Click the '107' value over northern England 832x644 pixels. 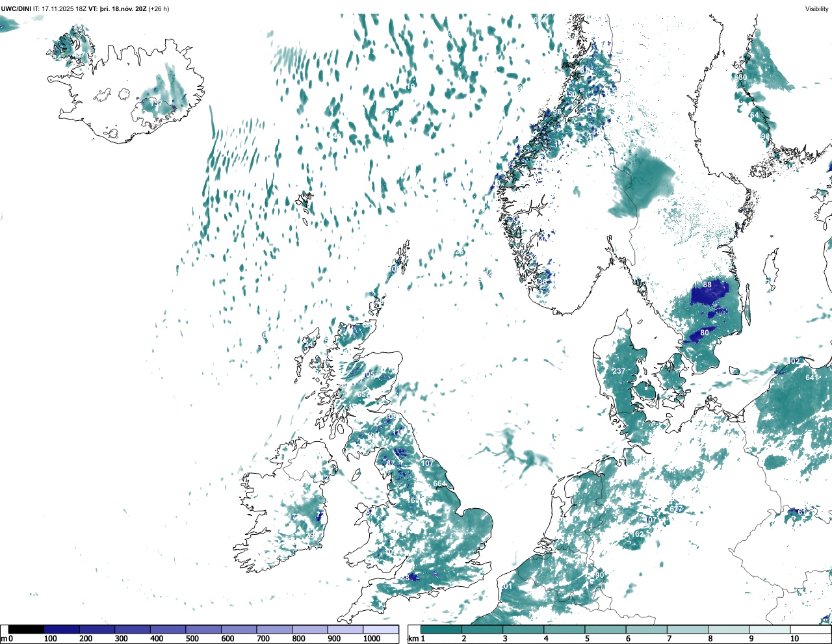427,463
